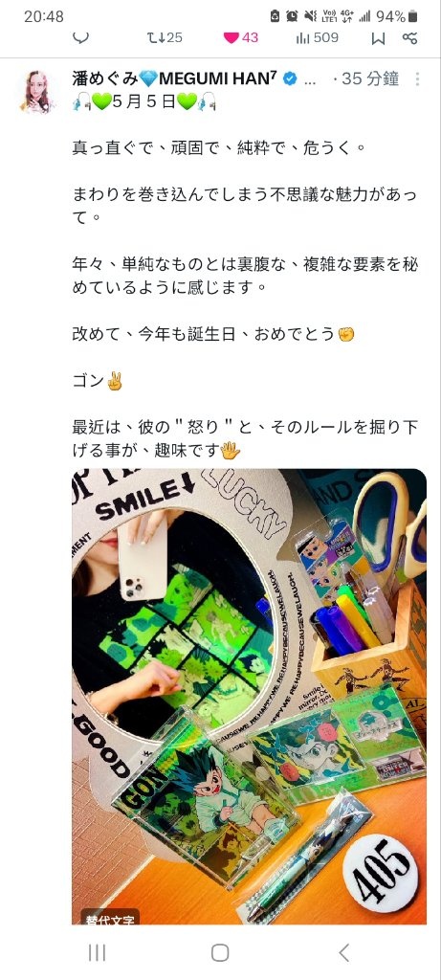
Task: Tap the 5月5日 date line text
Action: pos(144,101)
